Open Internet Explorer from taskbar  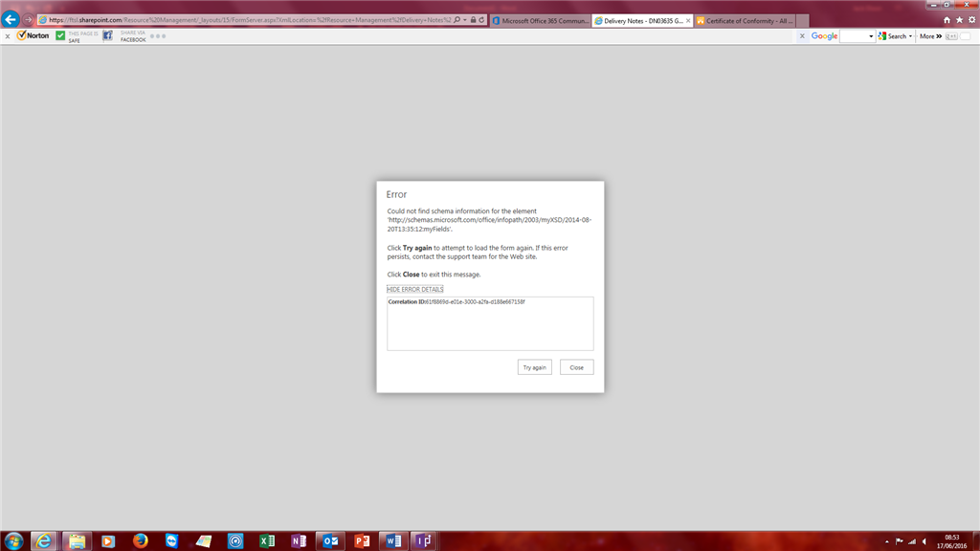pyautogui.click(x=44, y=541)
